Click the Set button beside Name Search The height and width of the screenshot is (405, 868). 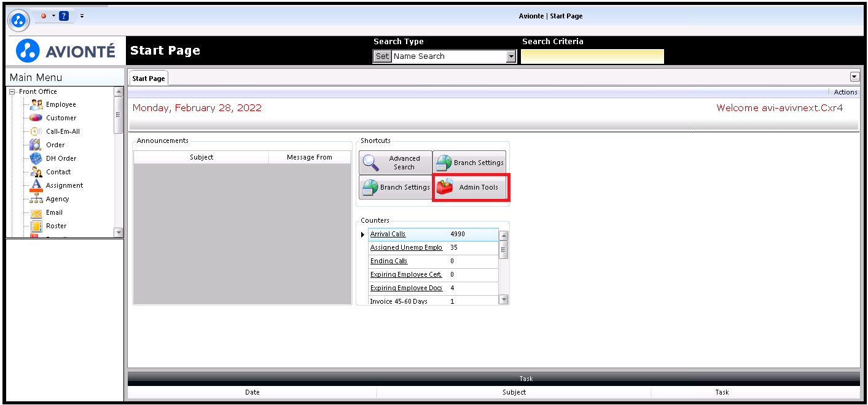tap(382, 56)
